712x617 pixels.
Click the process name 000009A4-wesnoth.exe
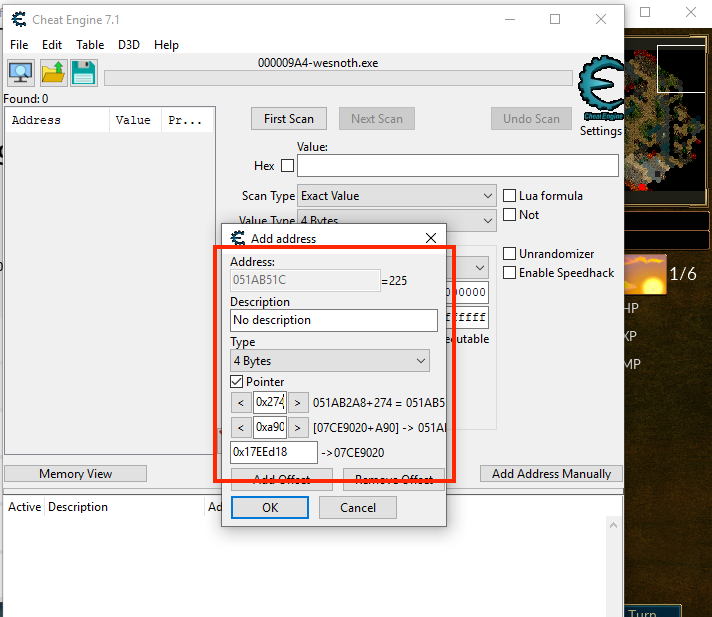tap(318, 63)
